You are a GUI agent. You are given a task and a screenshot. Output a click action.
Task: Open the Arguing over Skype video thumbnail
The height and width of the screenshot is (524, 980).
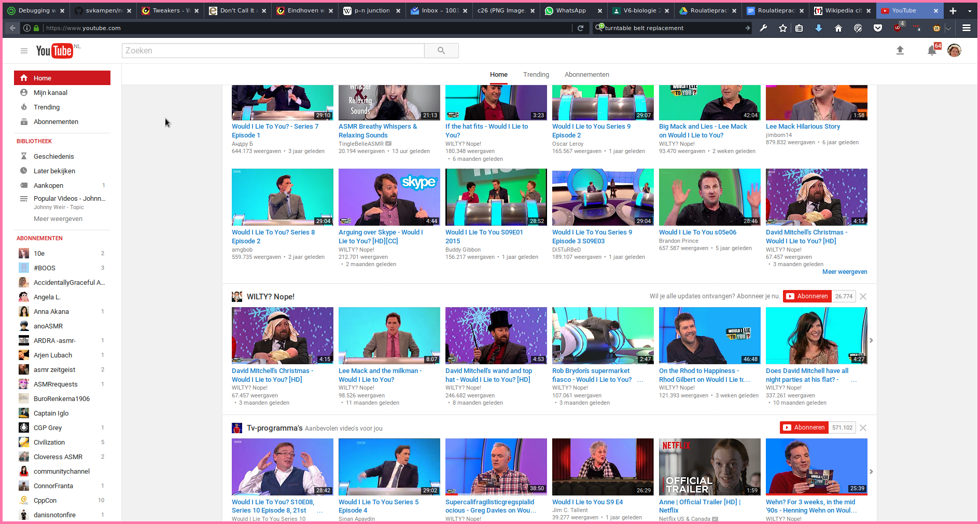[x=389, y=197]
